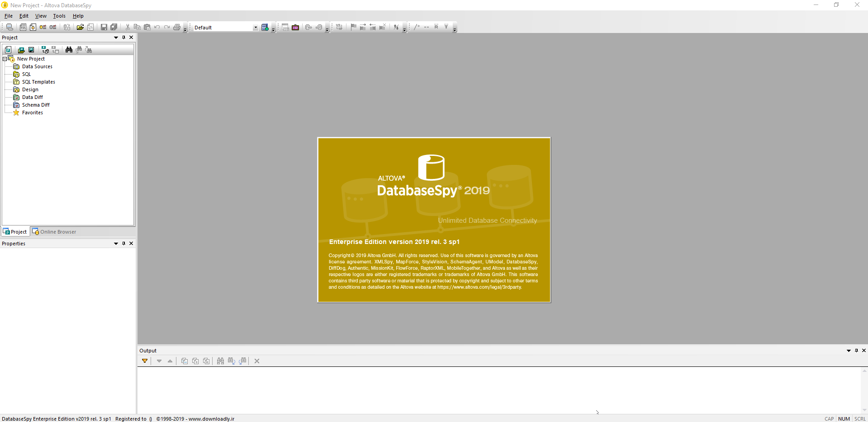Click the Copy message icon in Output toolbar

click(185, 361)
